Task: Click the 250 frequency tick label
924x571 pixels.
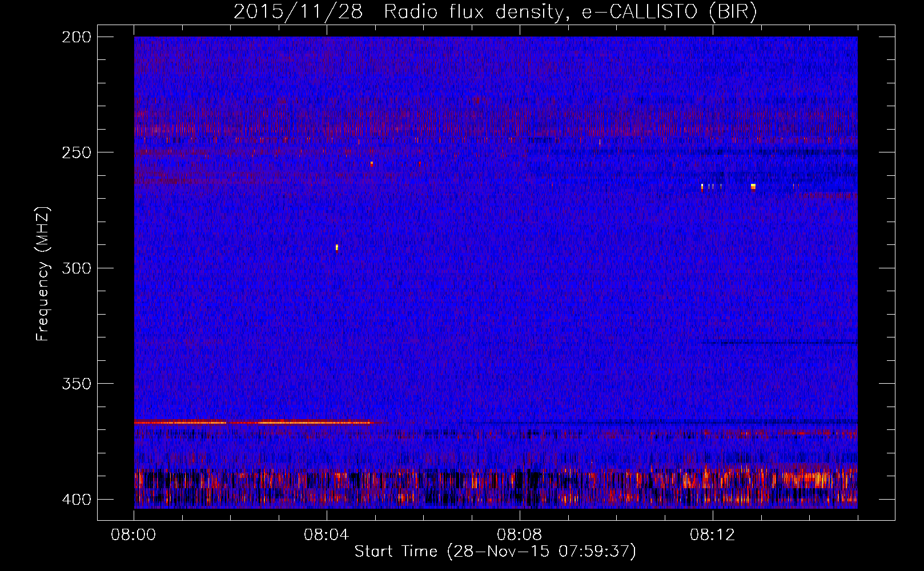Action: tap(77, 152)
